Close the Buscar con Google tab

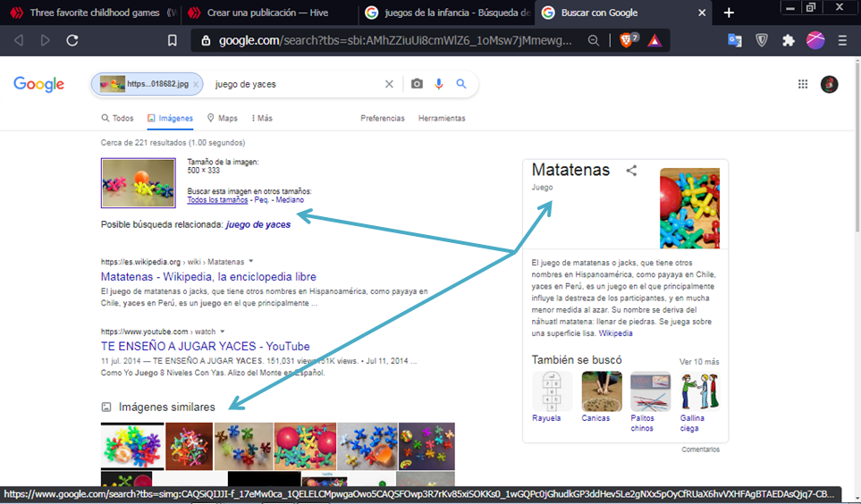[x=702, y=13]
